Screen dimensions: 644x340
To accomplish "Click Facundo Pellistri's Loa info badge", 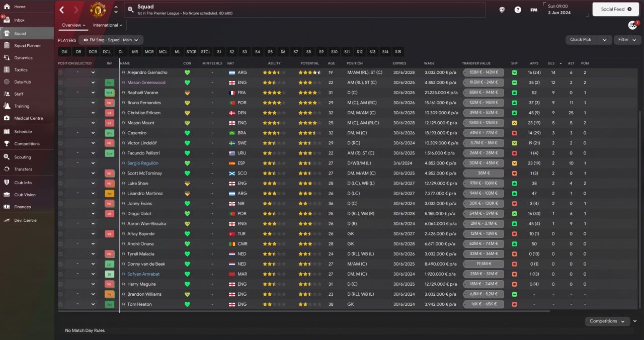I will click(x=109, y=153).
